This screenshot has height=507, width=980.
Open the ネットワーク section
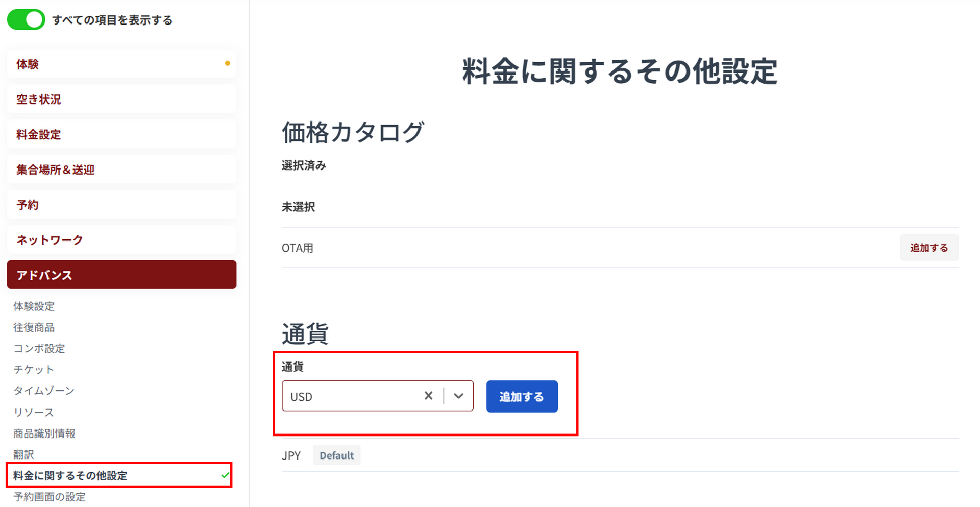(x=121, y=240)
